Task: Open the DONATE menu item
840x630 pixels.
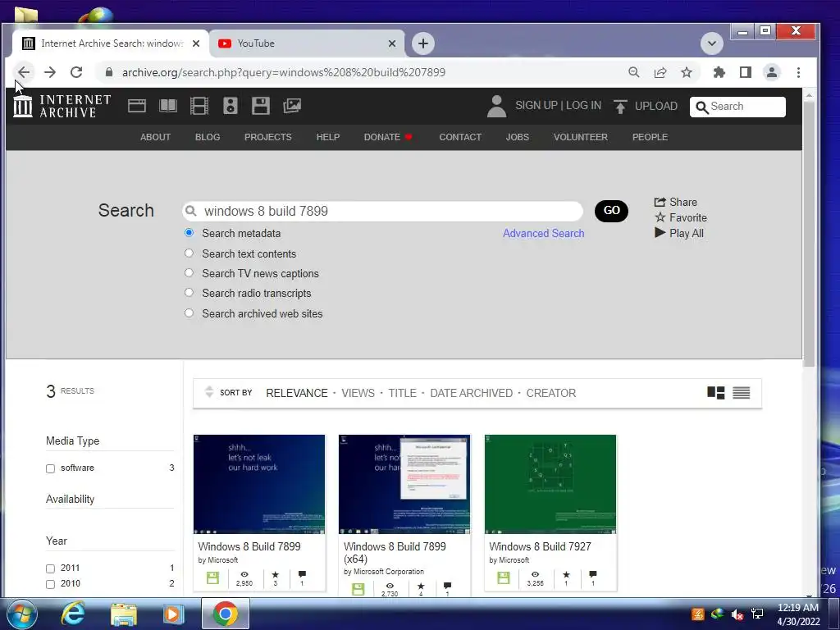Action: tap(387, 137)
